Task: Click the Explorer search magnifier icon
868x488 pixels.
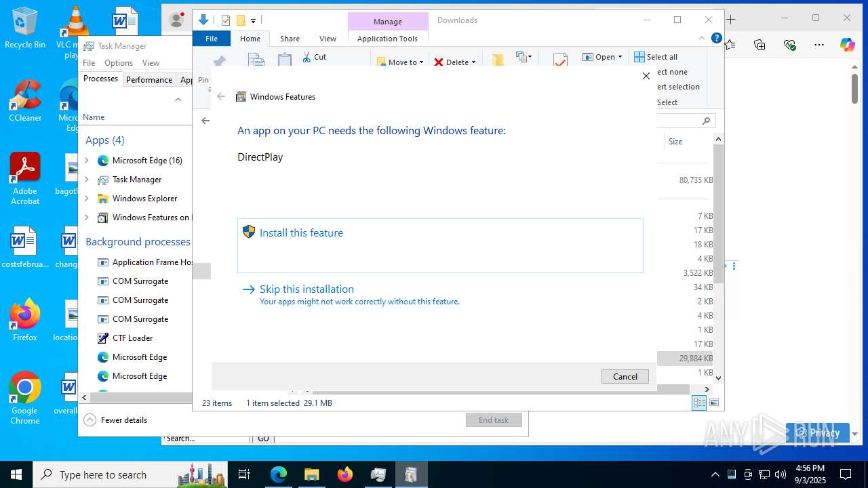Action: 706,121
